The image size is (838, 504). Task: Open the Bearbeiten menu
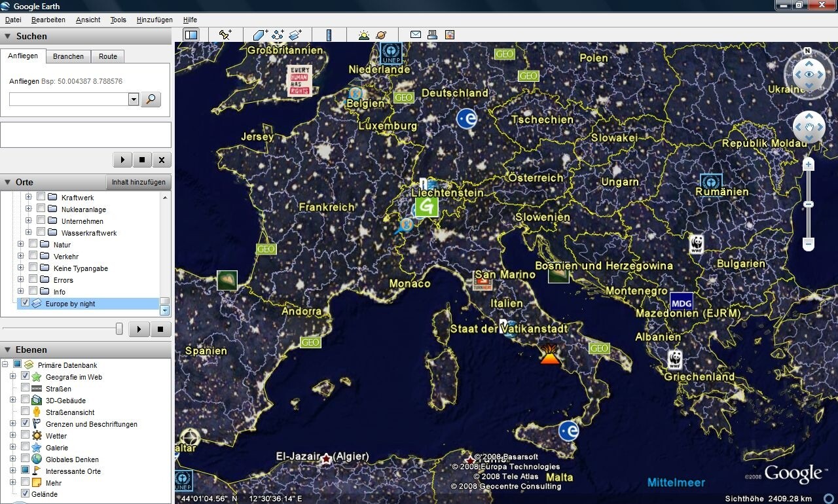(x=48, y=20)
